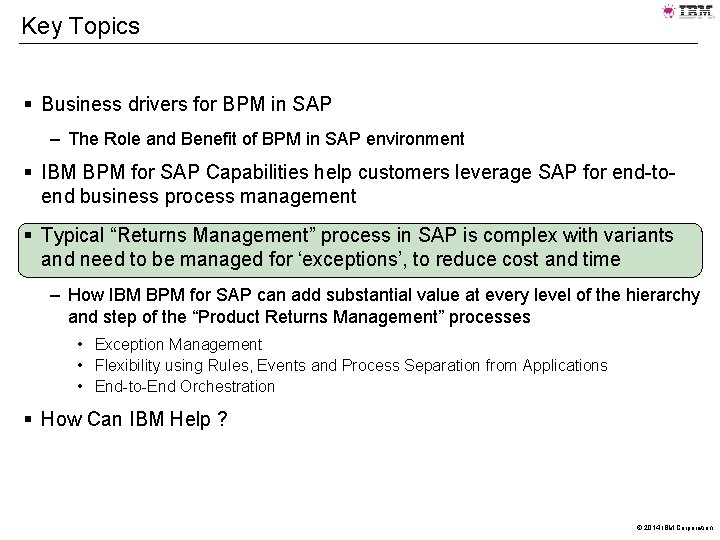Select The Role and Benefit of BPM line
Screen dimensions: 720x540
click(x=266, y=139)
